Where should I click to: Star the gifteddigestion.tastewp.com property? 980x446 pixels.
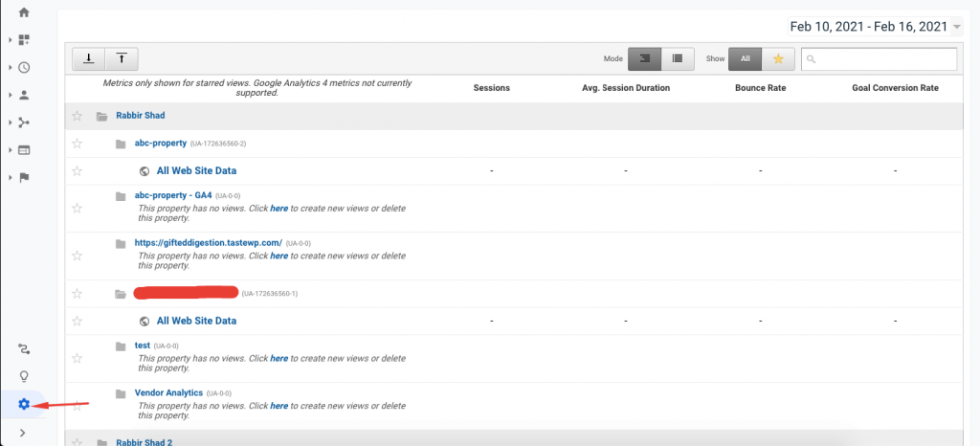[x=77, y=256]
